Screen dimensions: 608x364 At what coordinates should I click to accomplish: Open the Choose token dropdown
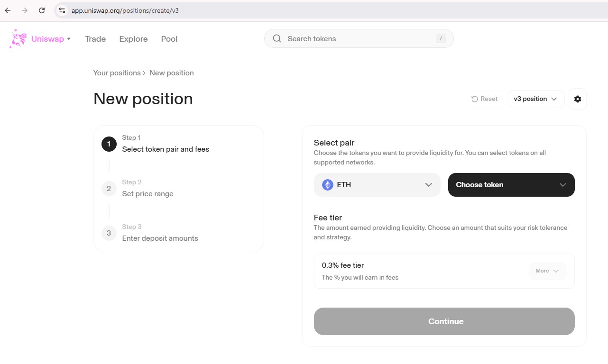point(511,185)
